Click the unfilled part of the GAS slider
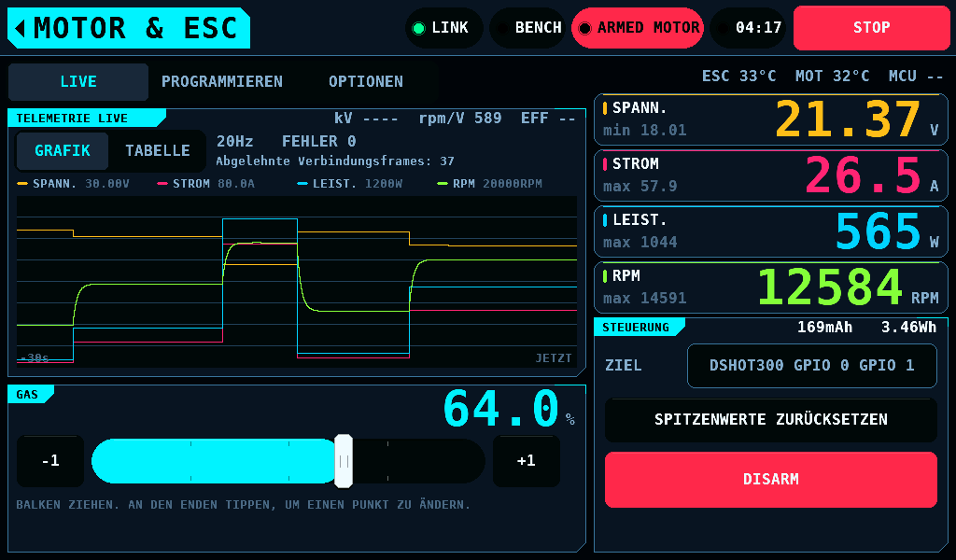The height and width of the screenshot is (560, 956). click(418, 461)
